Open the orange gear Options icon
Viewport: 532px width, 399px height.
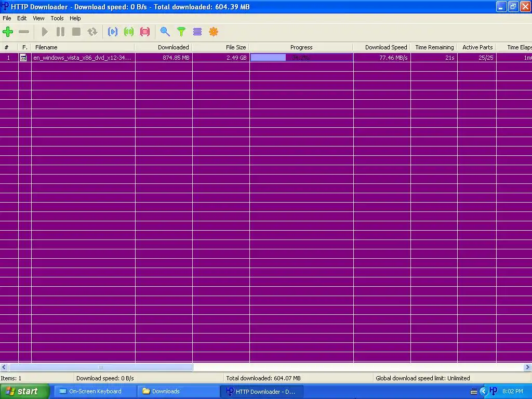coord(214,32)
